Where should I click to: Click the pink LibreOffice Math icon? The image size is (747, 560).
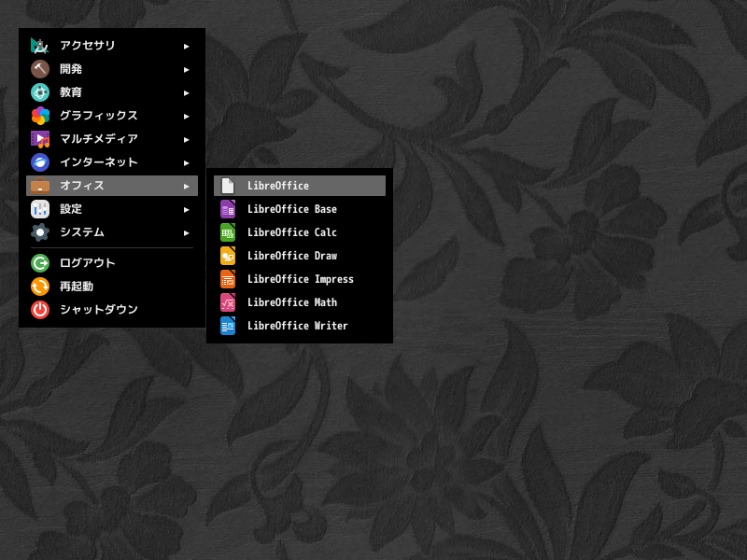pos(228,302)
